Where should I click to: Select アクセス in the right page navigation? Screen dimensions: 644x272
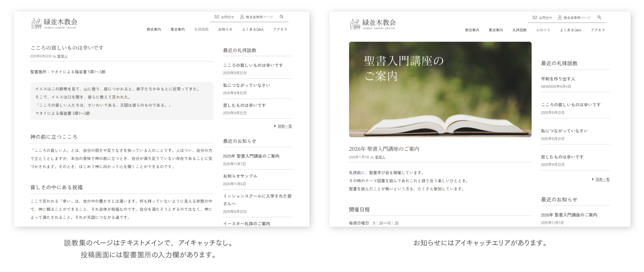[x=598, y=30]
